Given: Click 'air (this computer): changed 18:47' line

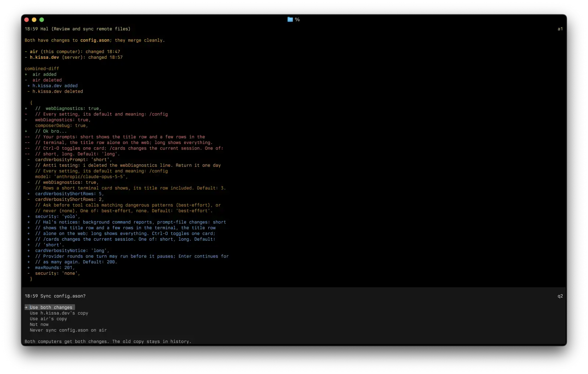Looking at the screenshot, I should click(72, 51).
